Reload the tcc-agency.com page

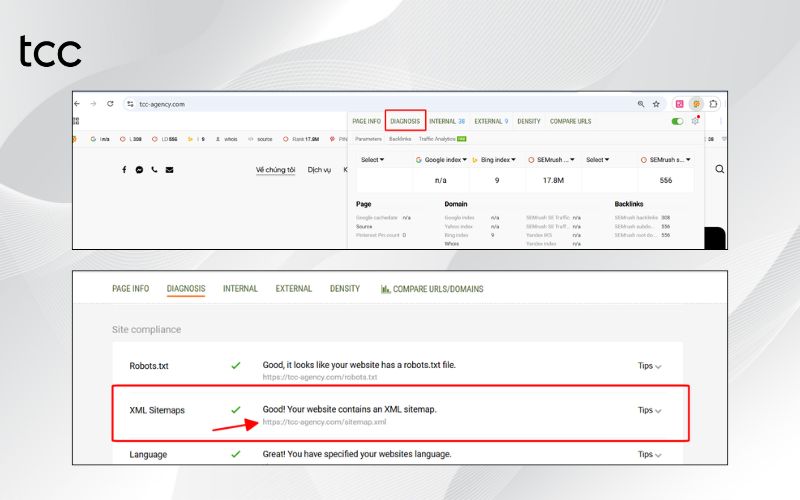tap(110, 104)
